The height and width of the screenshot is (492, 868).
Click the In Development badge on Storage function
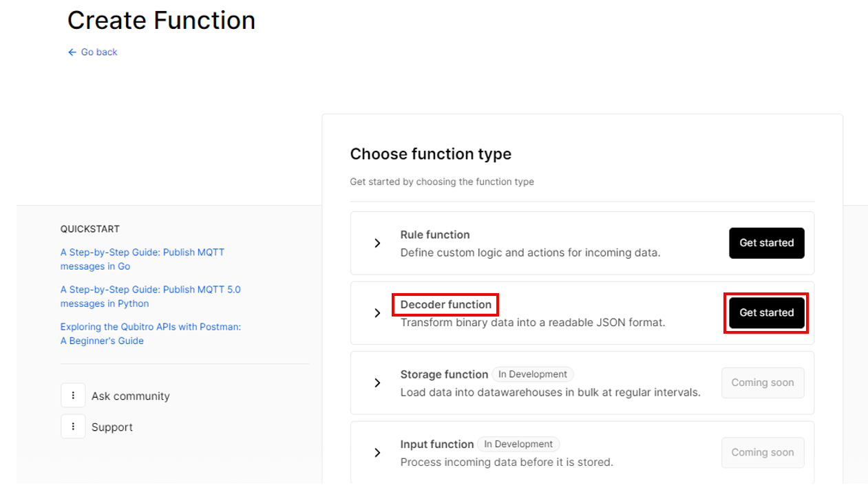tap(533, 374)
